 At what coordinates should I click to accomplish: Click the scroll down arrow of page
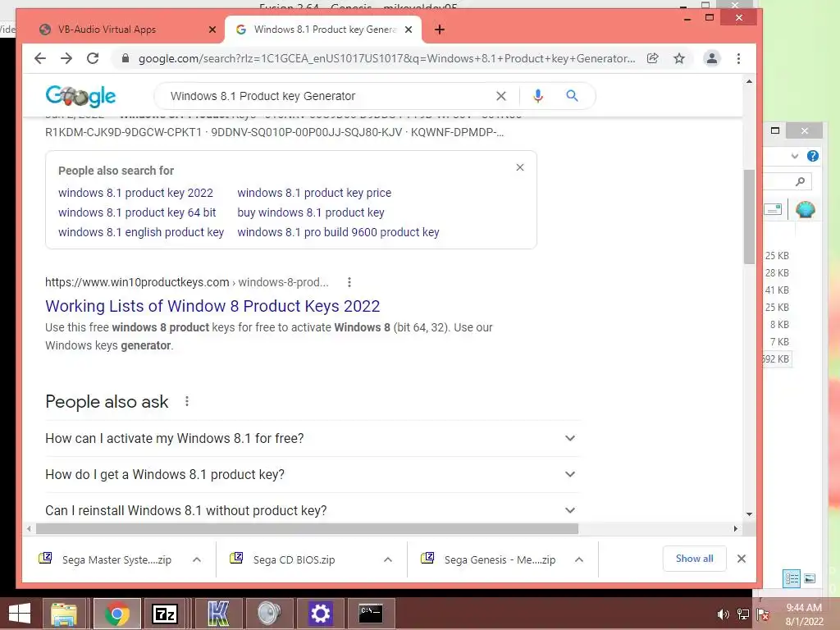(749, 514)
